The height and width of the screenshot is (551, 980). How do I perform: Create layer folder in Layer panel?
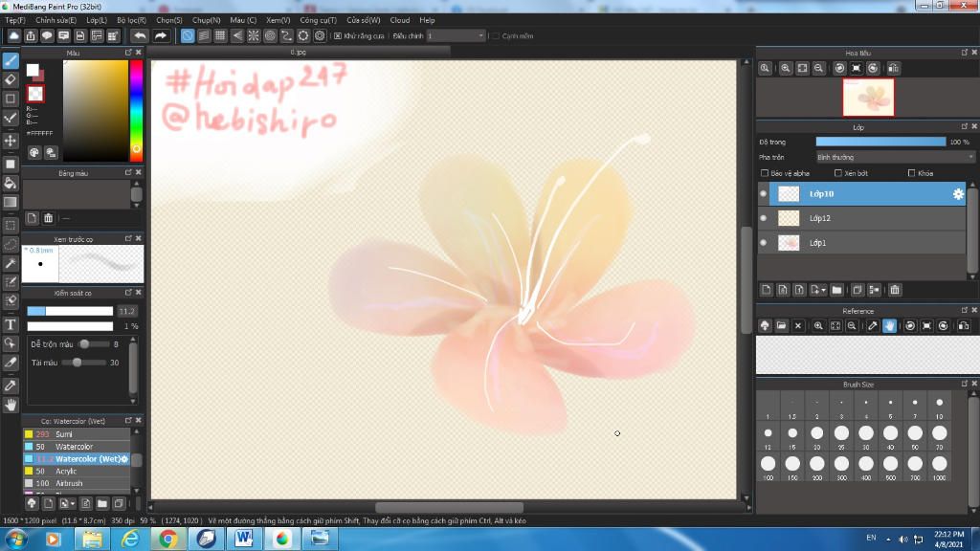click(836, 290)
